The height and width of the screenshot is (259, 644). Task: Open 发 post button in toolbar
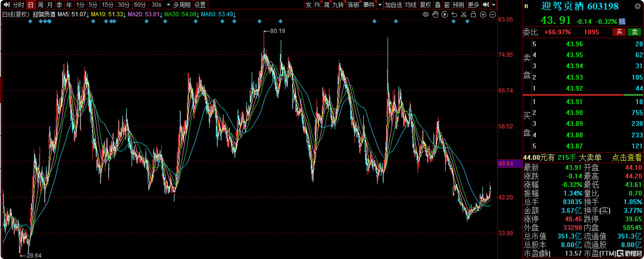point(309,5)
